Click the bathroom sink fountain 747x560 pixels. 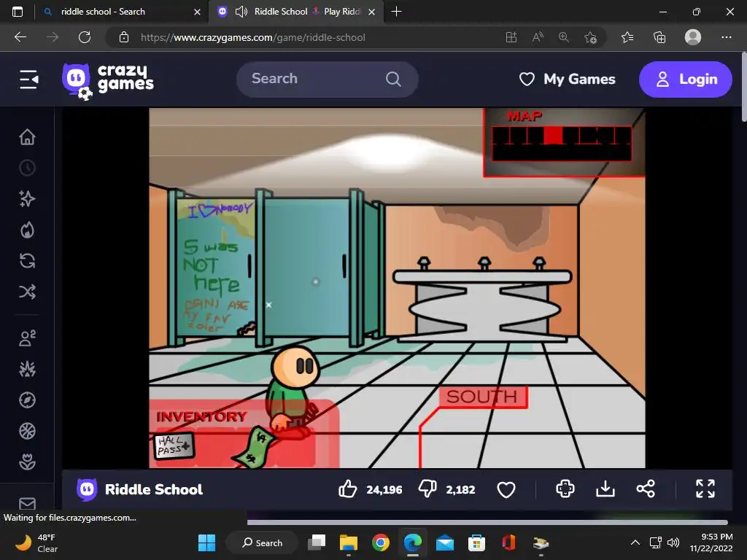484,301
